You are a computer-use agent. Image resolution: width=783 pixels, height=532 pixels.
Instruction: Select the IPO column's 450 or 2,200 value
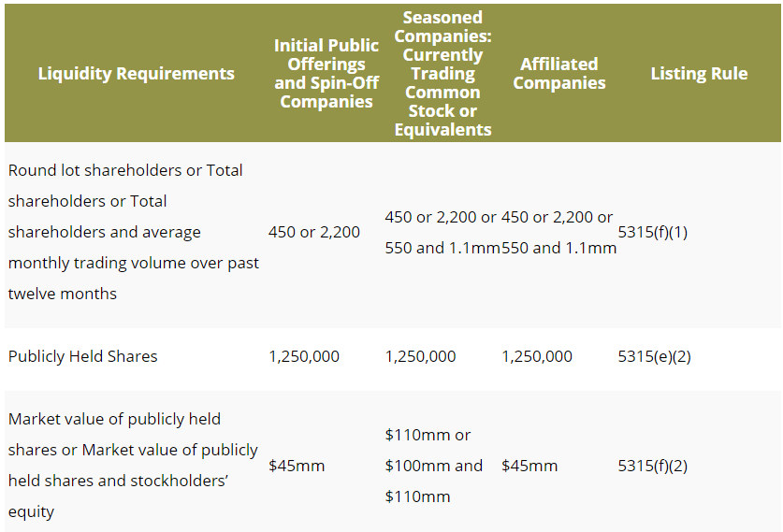[313, 232]
